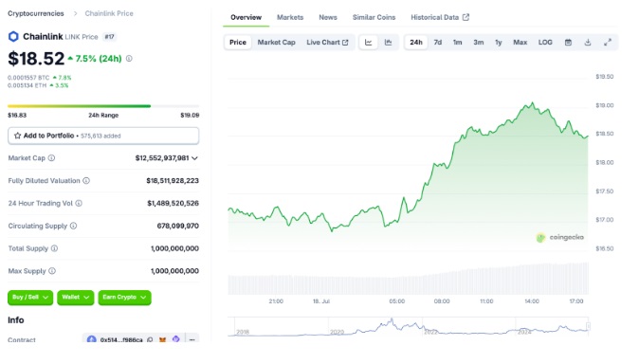Open the Earn Crypto dropdown
639x364 pixels.
pyautogui.click(x=125, y=298)
